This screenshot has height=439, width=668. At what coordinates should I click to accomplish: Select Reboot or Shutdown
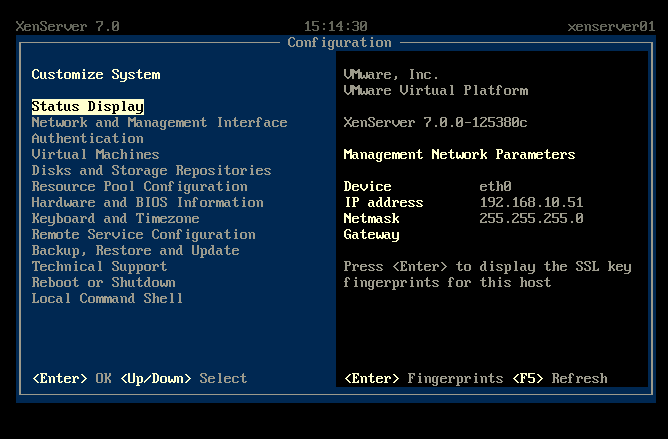tap(104, 283)
